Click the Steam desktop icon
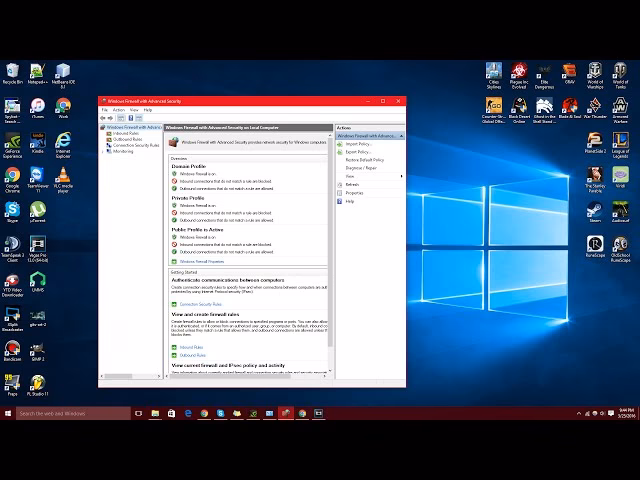 pyautogui.click(x=595, y=212)
